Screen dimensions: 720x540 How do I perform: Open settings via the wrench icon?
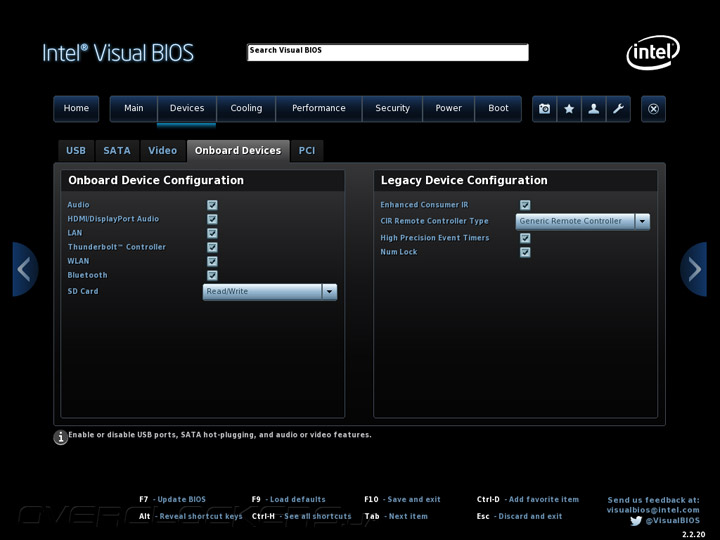pyautogui.click(x=618, y=109)
